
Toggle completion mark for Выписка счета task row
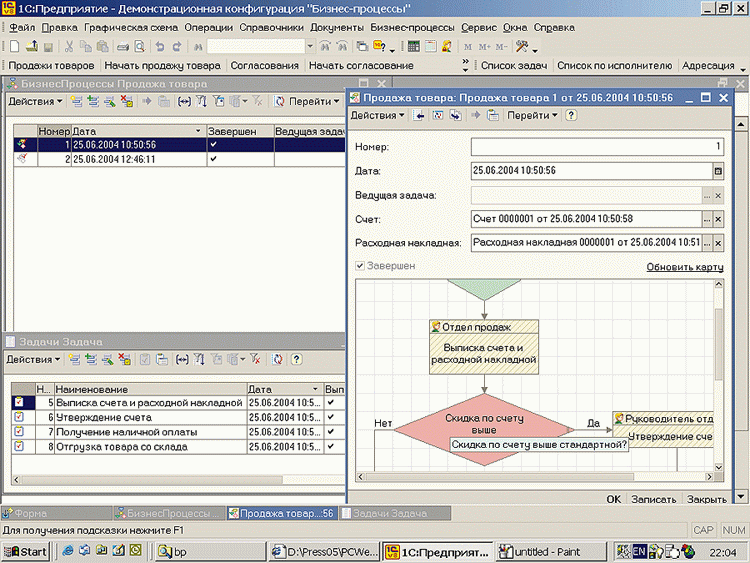pyautogui.click(x=331, y=403)
